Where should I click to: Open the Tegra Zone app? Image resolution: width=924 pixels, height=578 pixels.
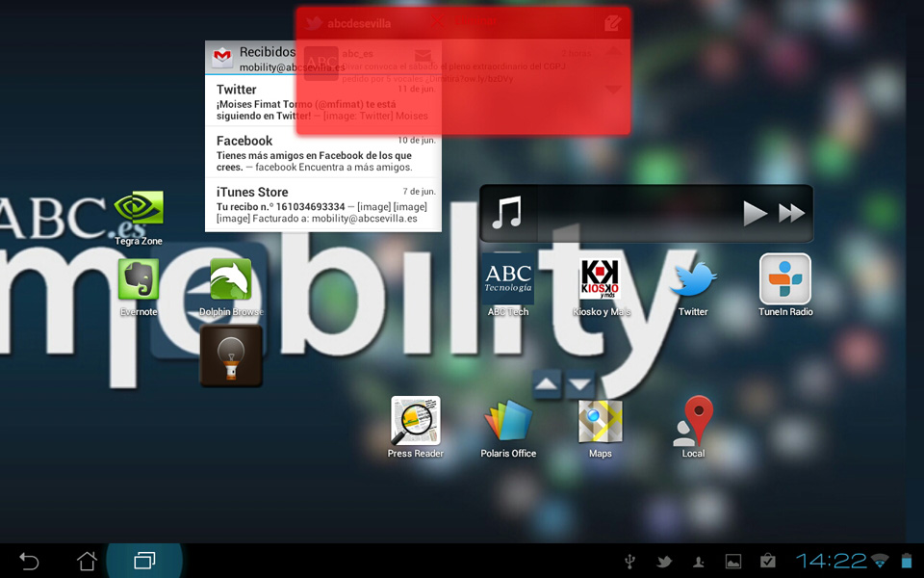pos(139,210)
